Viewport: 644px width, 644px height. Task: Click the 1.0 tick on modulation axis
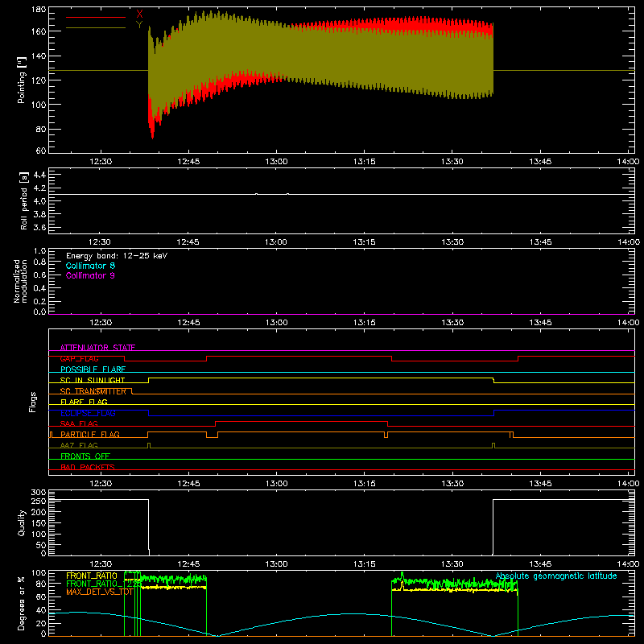(39, 251)
